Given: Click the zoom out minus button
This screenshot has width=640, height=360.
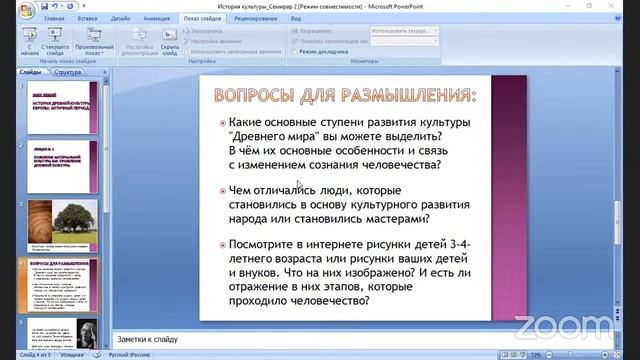Looking at the screenshot, I should click(x=549, y=355).
